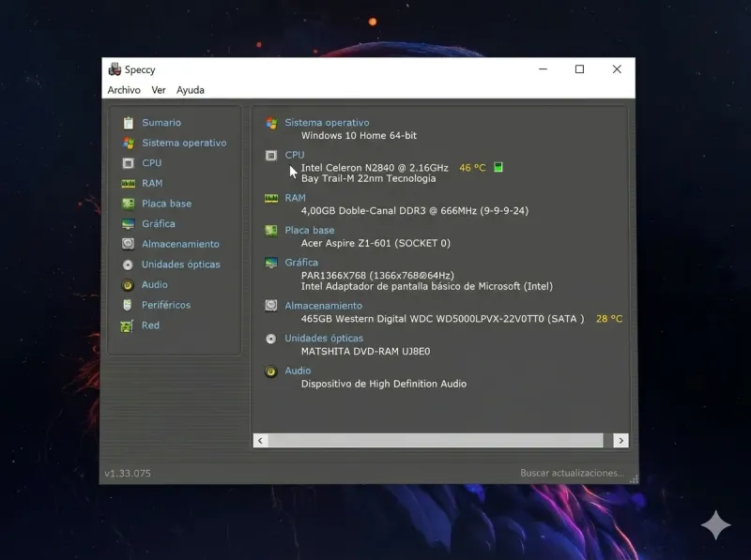Viewport: 751px width, 560px height.
Task: Click the green CPU temperature indicator icon
Action: 498,167
